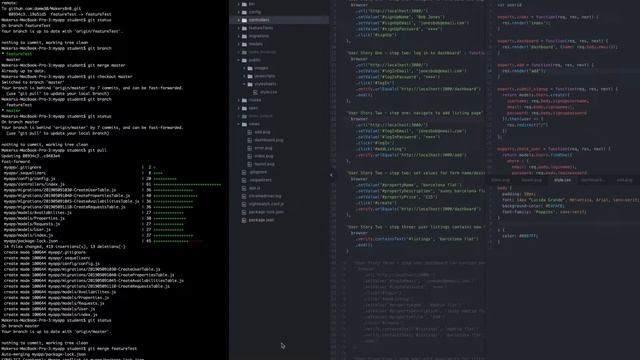This screenshot has width=640, height=360.
Task: Click the featureTests folder icon
Action: [244, 28]
